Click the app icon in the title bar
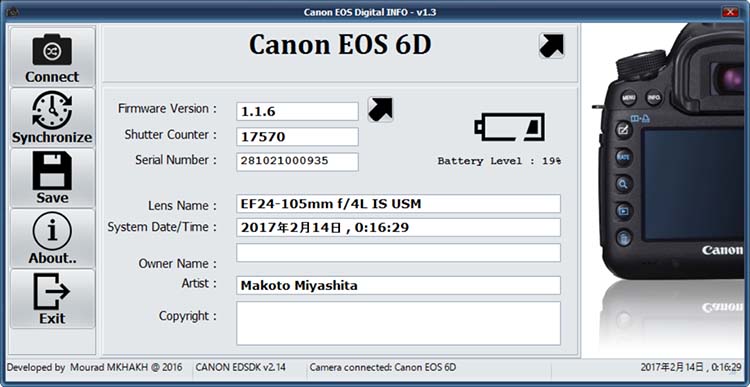 pos(13,11)
